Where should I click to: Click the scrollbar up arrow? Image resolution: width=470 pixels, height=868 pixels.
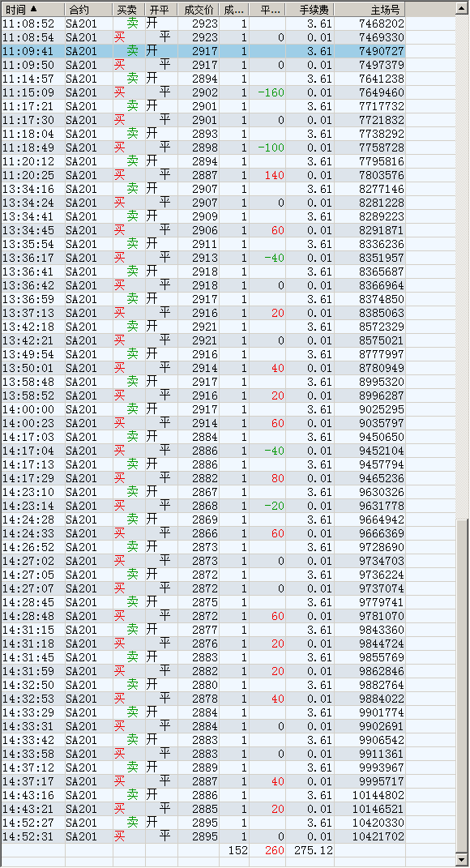coord(462,9)
